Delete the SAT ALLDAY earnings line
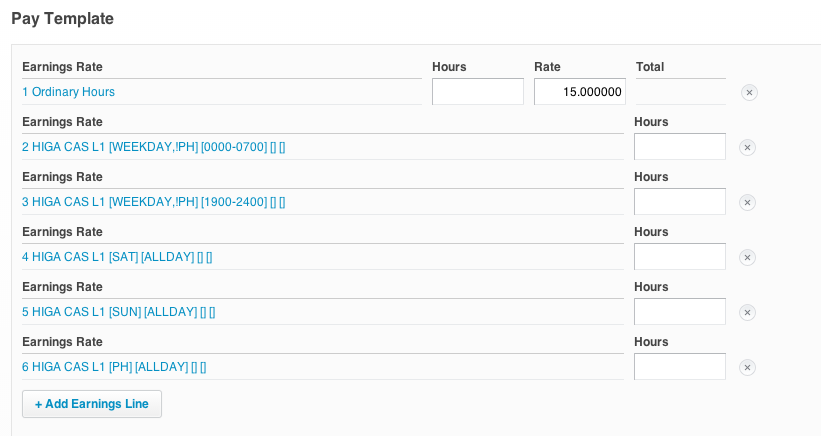 tap(747, 257)
